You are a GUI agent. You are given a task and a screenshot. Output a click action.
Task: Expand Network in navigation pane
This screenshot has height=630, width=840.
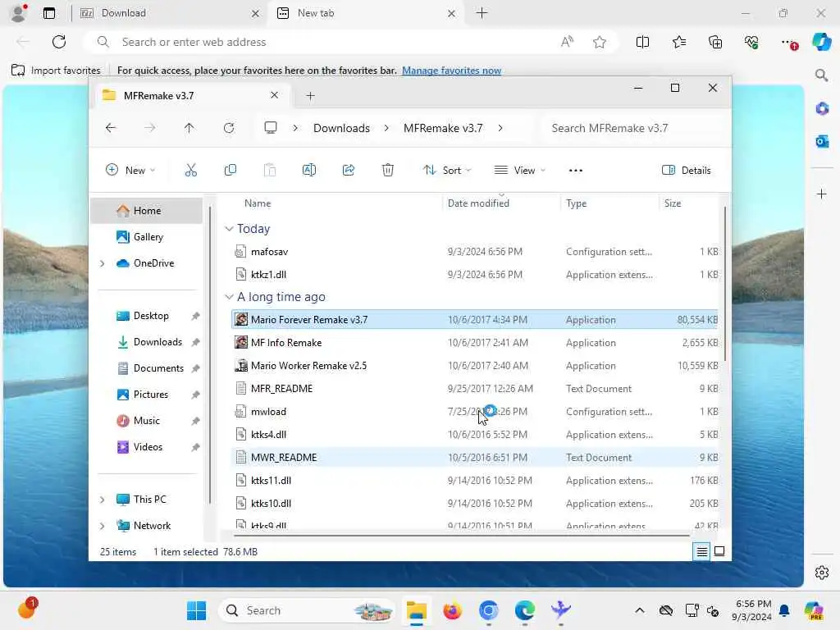coord(103,526)
